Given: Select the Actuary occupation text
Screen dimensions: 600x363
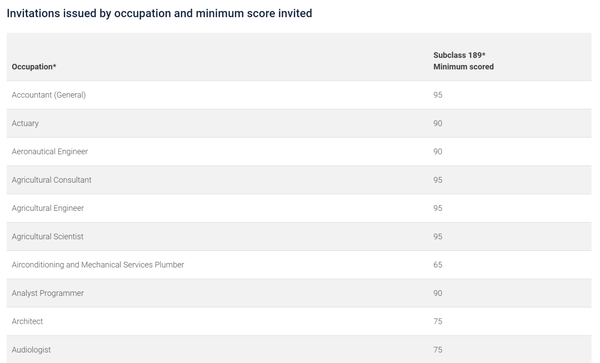Looking at the screenshot, I should [25, 123].
